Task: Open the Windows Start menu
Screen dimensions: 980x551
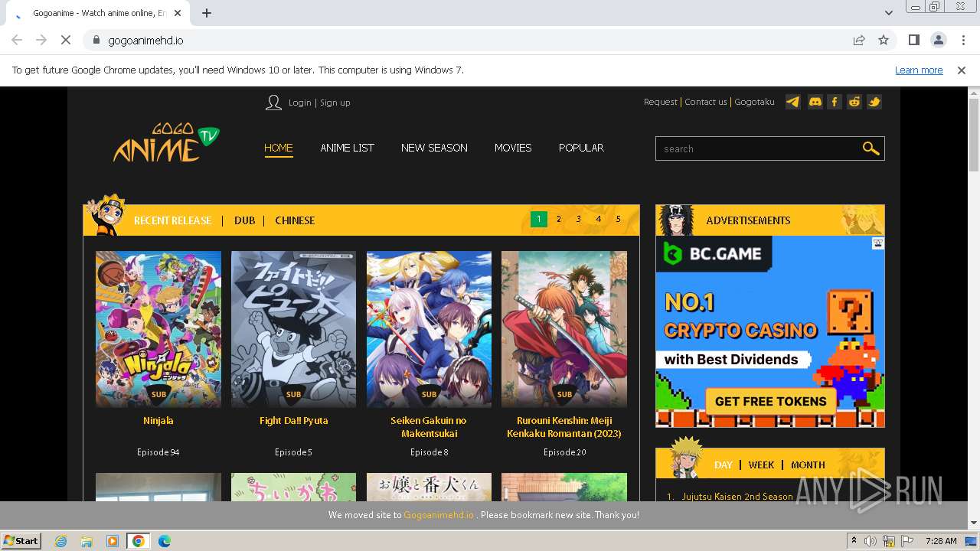Action: click(x=21, y=541)
